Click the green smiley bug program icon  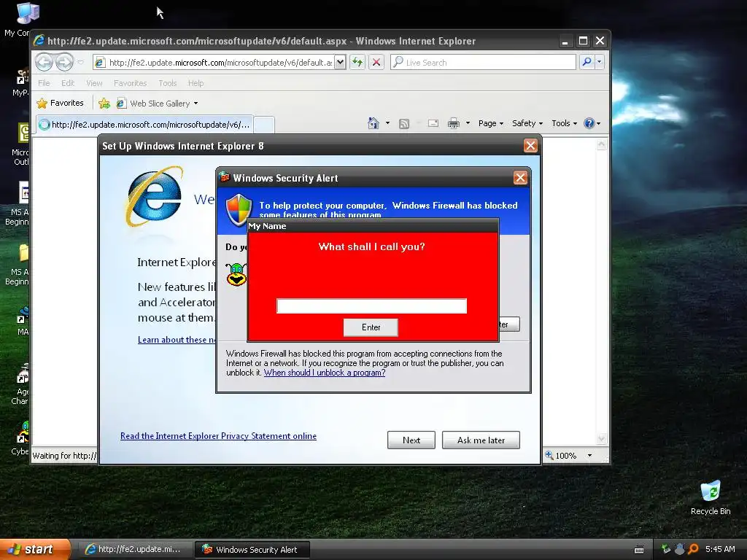click(x=236, y=274)
